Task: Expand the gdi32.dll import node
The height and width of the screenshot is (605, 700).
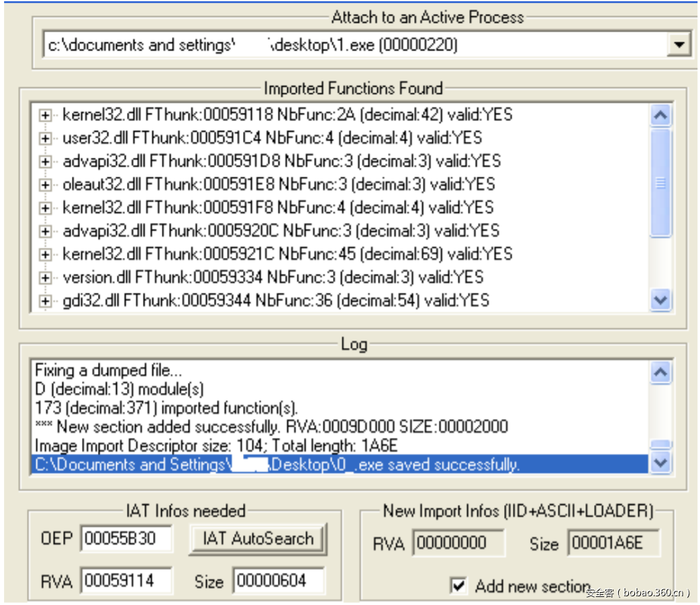Action: click(x=46, y=301)
